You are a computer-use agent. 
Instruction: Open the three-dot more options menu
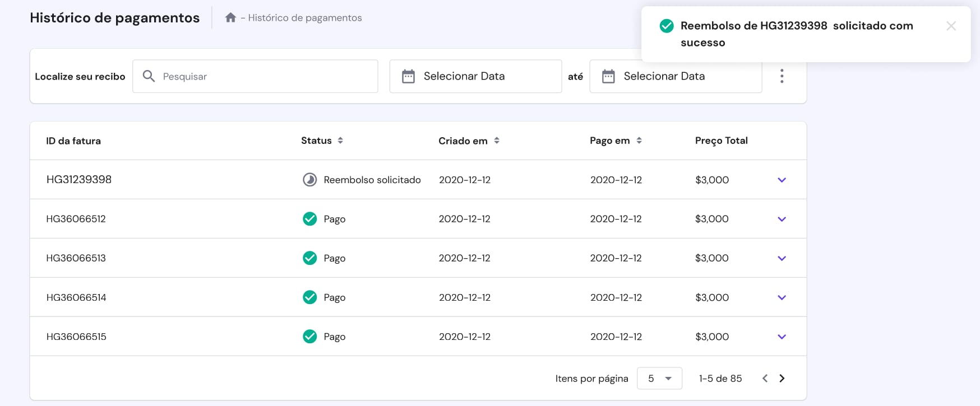(x=782, y=76)
